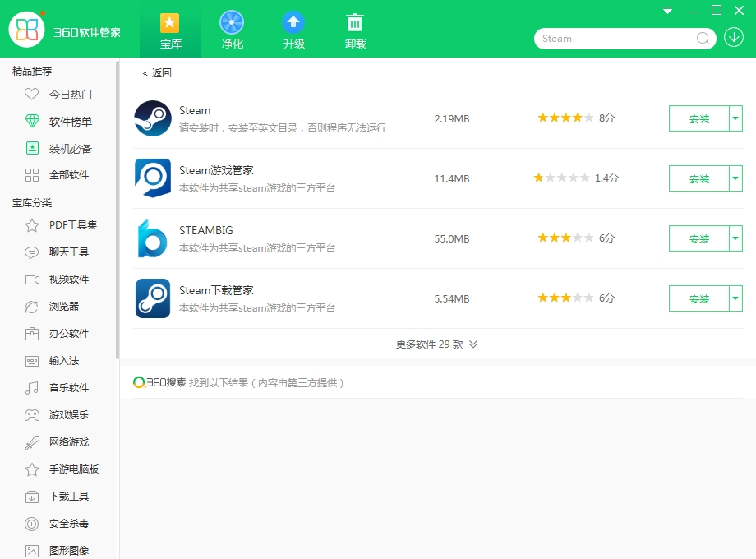Click the music note icon for 音乐软件
Image resolution: width=756 pixels, height=559 pixels.
tap(32, 388)
